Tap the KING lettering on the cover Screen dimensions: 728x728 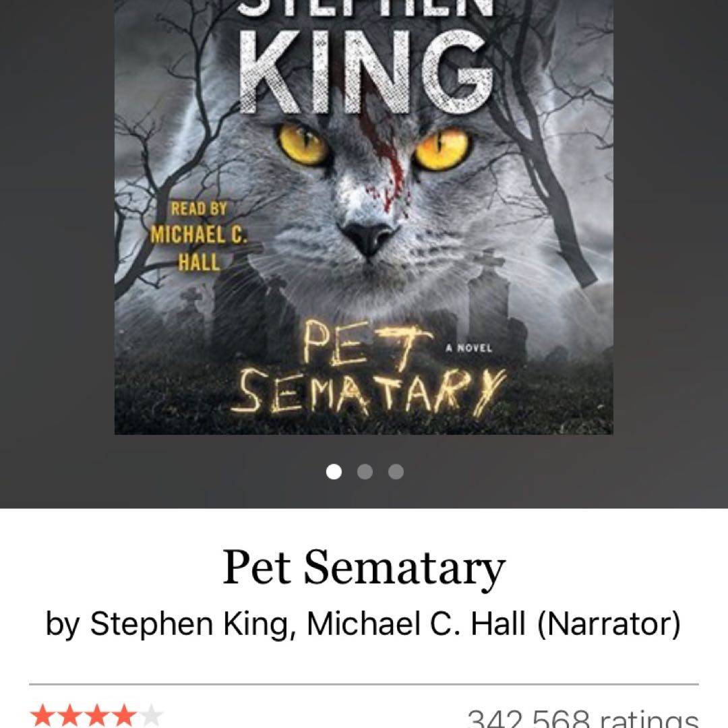click(366, 72)
